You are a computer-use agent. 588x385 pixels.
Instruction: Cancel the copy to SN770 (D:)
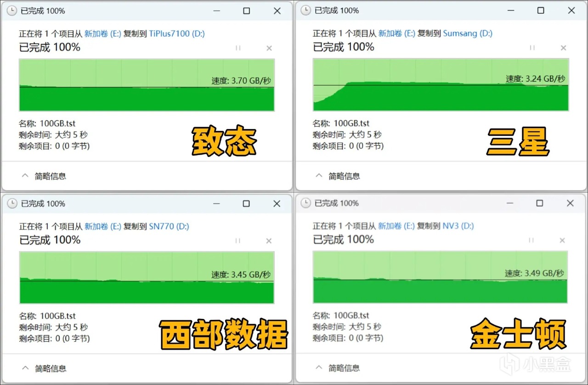269,241
